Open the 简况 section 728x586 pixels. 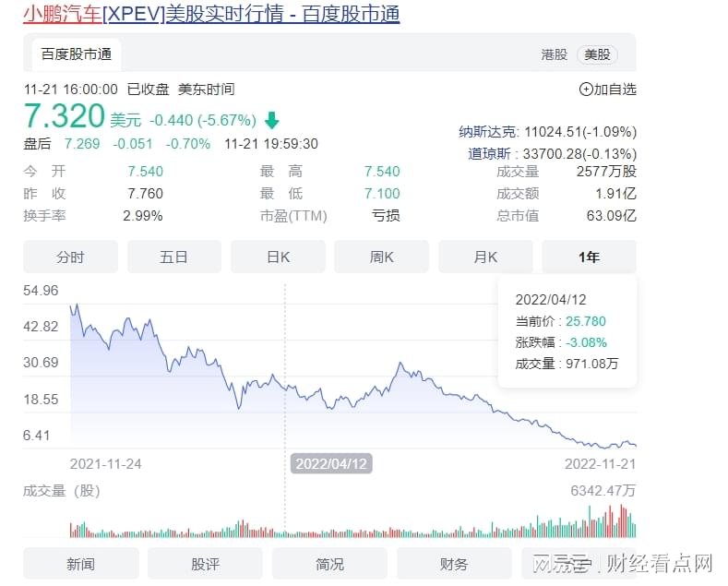coord(329,564)
